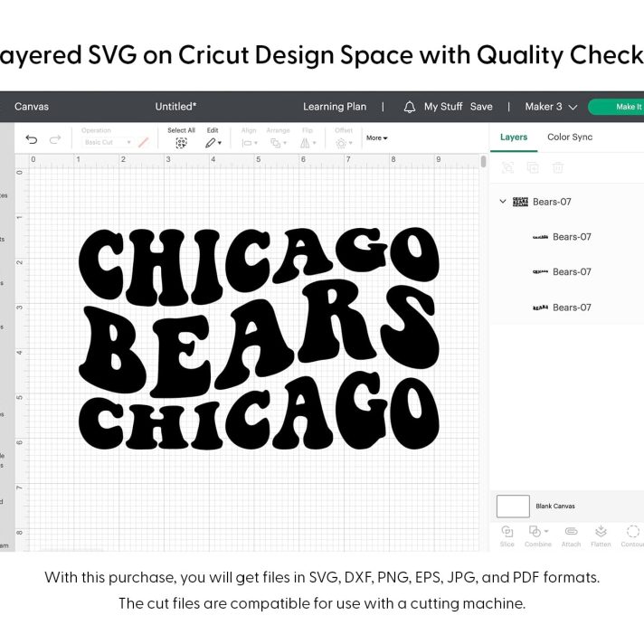Collapse the Bears-07 group chevron

click(x=503, y=201)
